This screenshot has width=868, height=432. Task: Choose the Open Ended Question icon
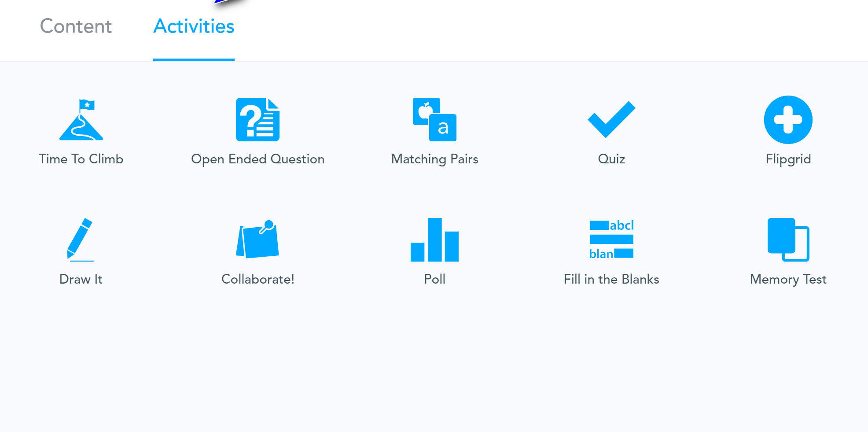tap(257, 120)
